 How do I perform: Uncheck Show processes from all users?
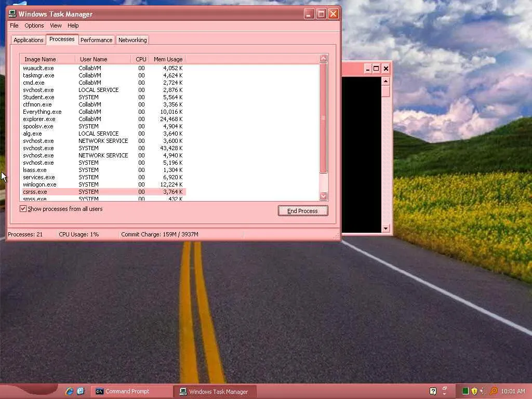click(x=23, y=209)
